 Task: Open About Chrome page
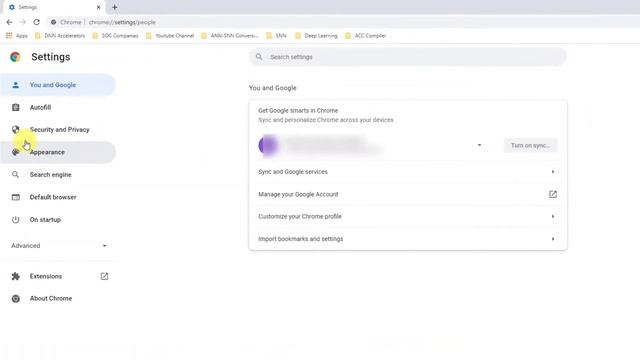(58, 299)
